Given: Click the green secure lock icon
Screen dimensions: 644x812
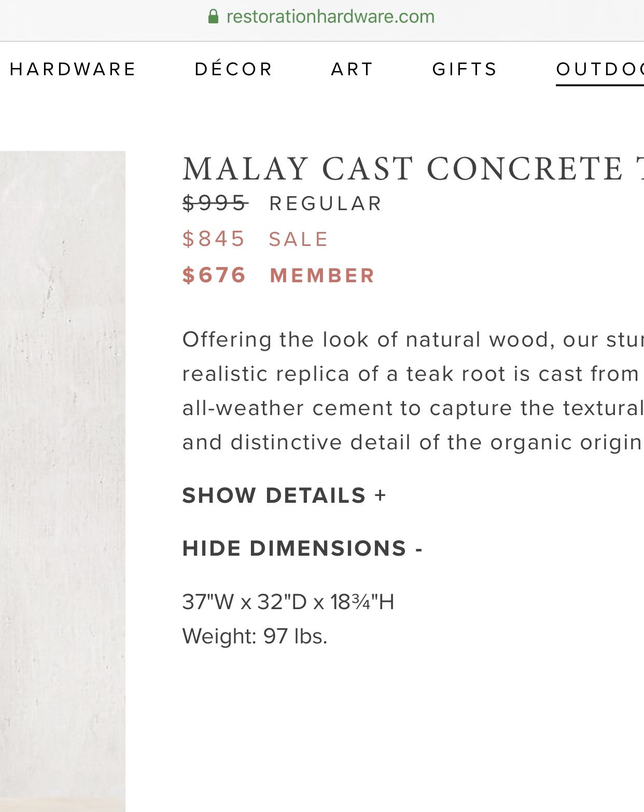Looking at the screenshot, I should (x=213, y=17).
